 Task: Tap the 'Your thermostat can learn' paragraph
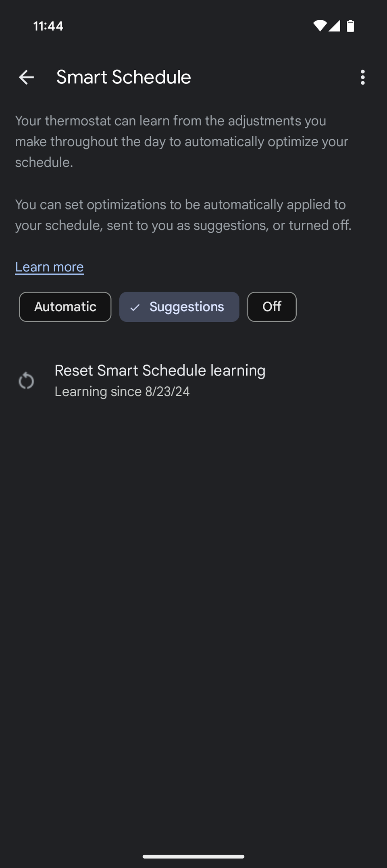coord(182,141)
